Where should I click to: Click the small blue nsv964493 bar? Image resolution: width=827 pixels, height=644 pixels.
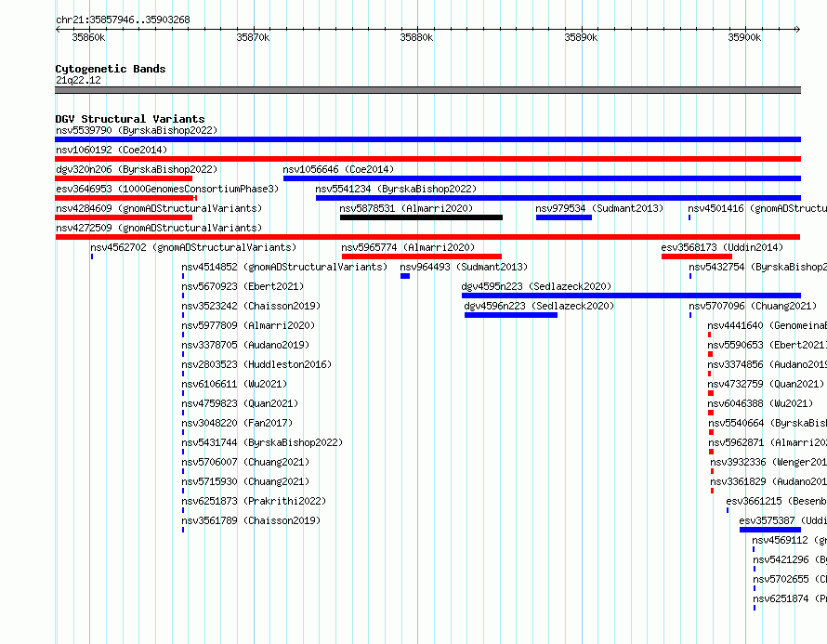click(405, 276)
